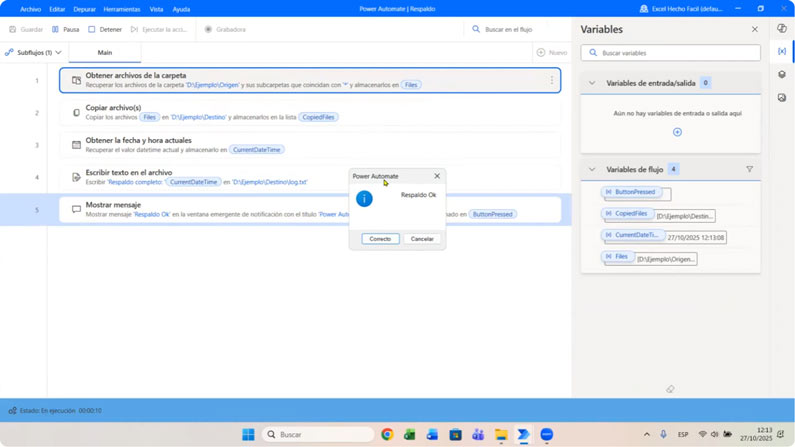Add a new input/output variable plus icon
Screen dimensions: 795x447
pos(677,132)
